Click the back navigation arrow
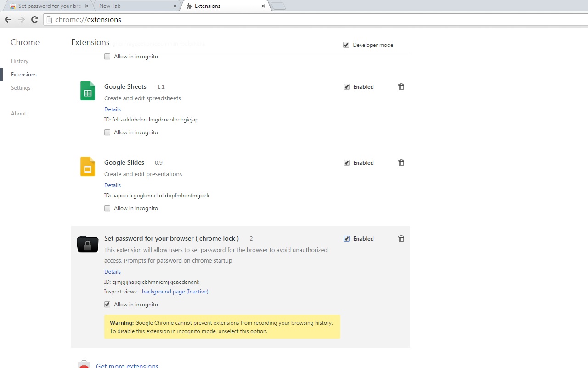 click(x=8, y=19)
